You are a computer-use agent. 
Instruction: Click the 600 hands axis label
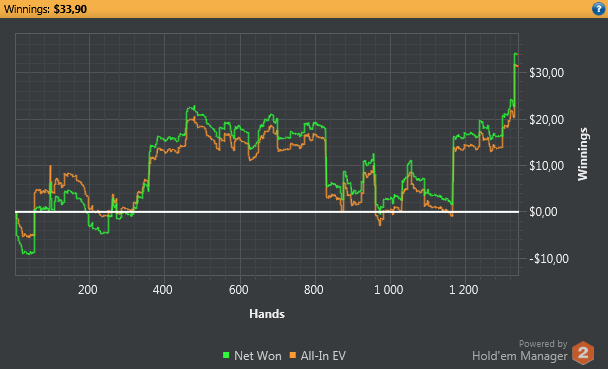pyautogui.click(x=238, y=290)
